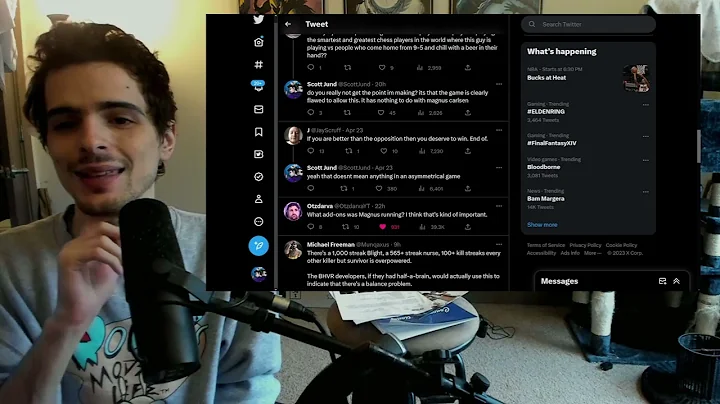Open more options for Bloodborne trend
Image resolution: width=720 pixels, height=404 pixels.
click(646, 161)
